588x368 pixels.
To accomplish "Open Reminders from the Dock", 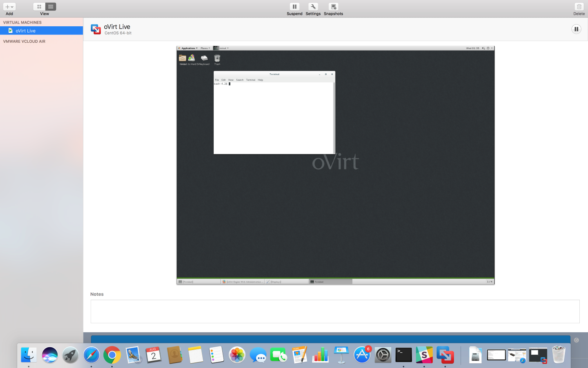I will (216, 355).
